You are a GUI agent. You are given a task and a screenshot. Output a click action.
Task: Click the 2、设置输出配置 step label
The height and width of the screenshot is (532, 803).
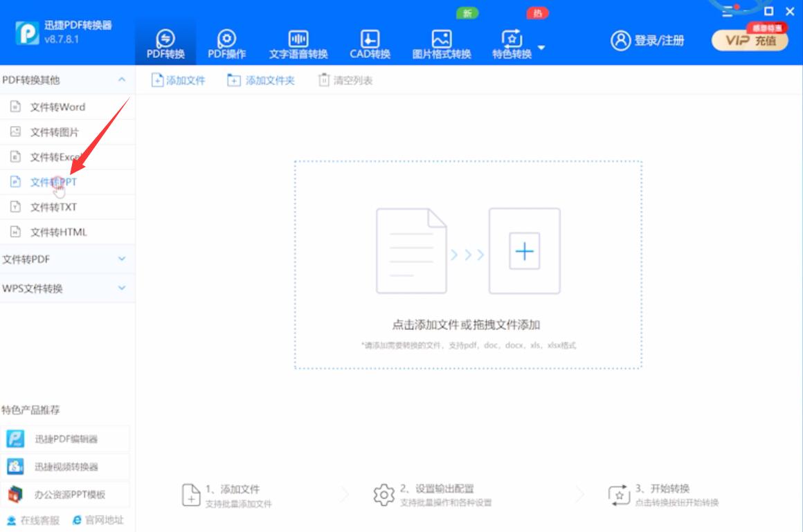(437, 488)
